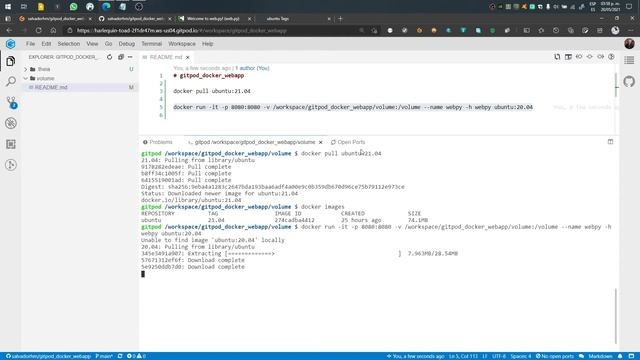
Task: Open the Search view in the sidebar
Action: (x=11, y=82)
